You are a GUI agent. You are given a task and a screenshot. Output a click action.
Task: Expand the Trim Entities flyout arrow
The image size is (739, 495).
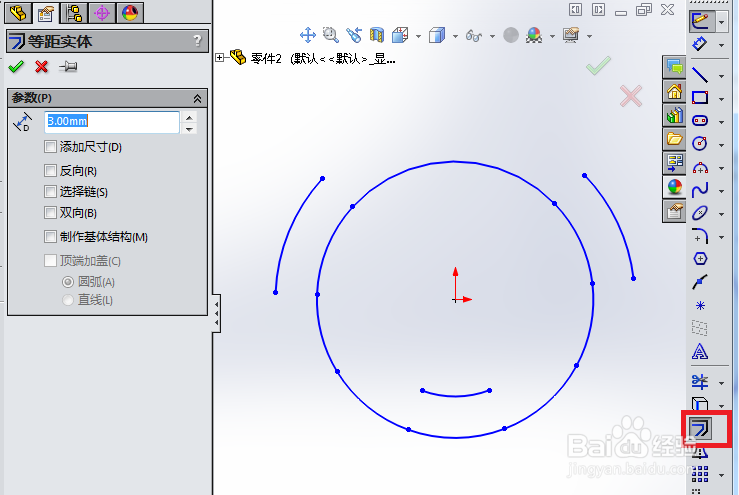pos(722,383)
